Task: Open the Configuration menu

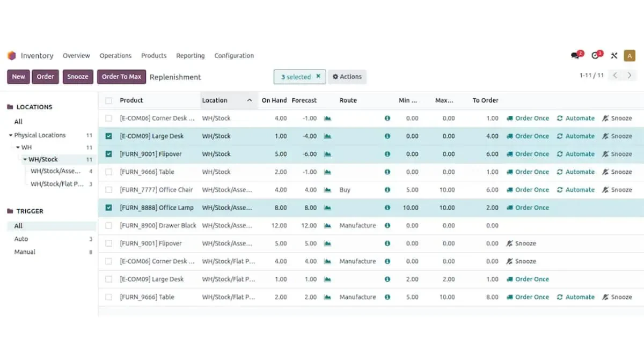Action: click(x=234, y=56)
